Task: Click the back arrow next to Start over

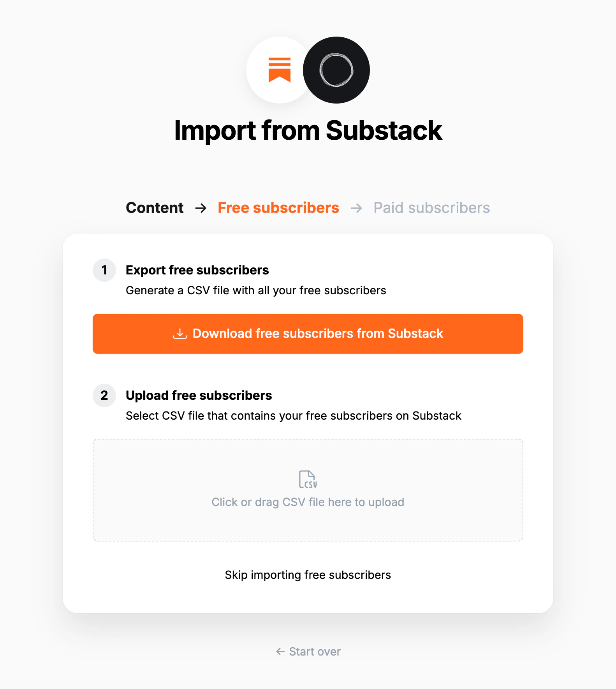Action: click(x=280, y=652)
